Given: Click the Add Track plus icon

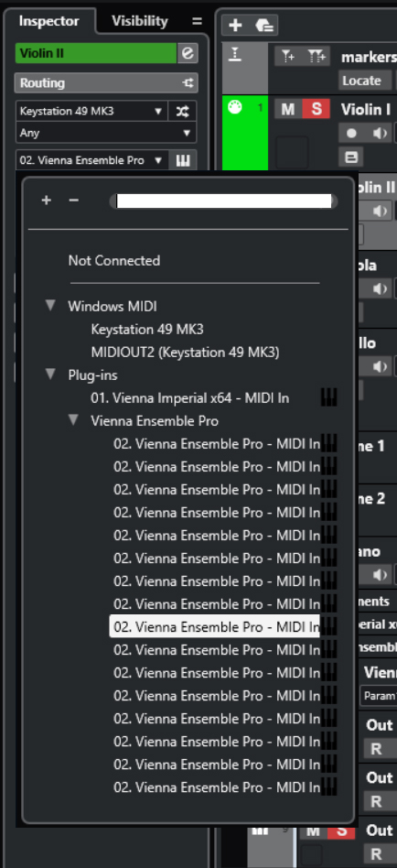Looking at the screenshot, I should click(235, 26).
